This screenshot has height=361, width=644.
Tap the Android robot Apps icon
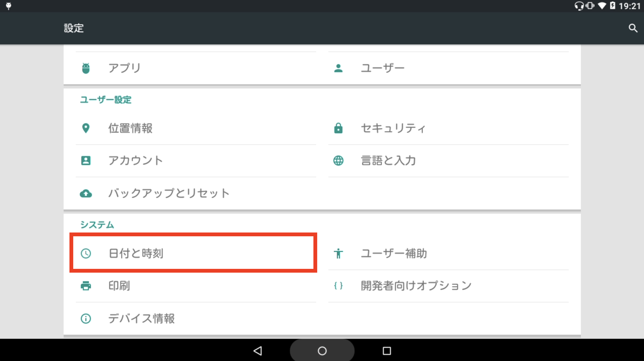click(86, 68)
